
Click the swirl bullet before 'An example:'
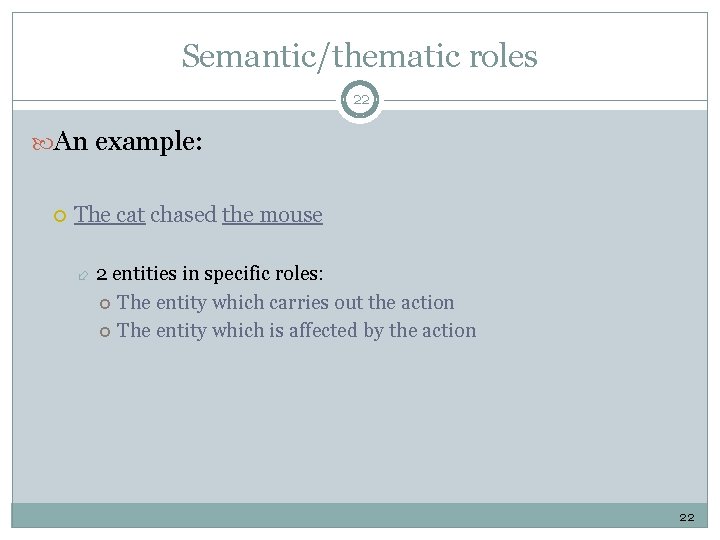tap(45, 143)
